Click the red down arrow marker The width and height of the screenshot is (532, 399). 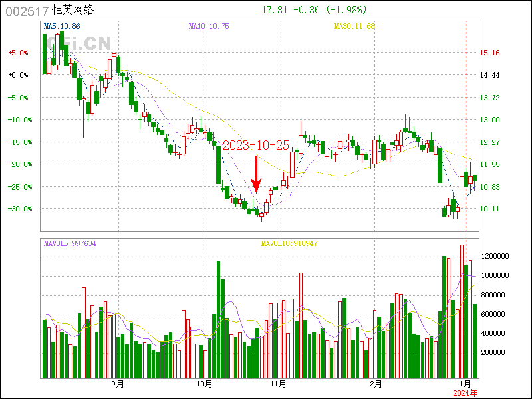pos(256,174)
